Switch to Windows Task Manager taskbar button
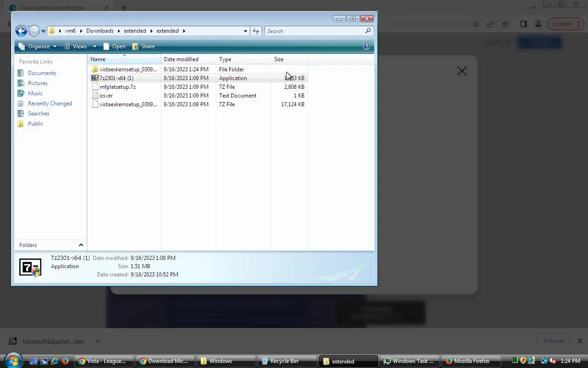The image size is (588, 368). 410,361
